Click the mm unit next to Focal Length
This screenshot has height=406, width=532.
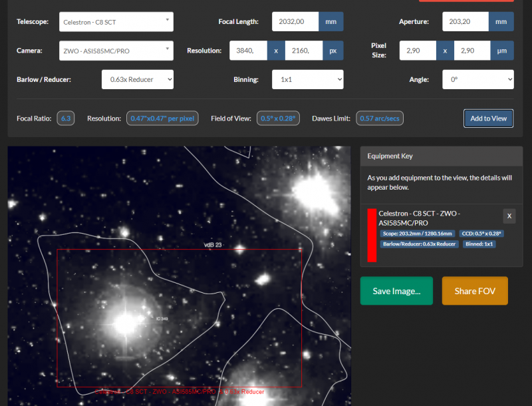point(331,21)
